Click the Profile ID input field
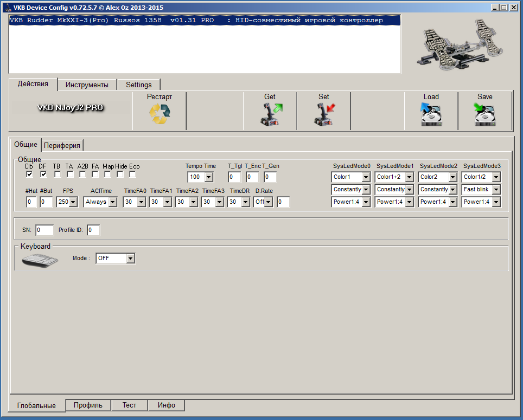Image resolution: width=523 pixels, height=420 pixels. pyautogui.click(x=93, y=230)
